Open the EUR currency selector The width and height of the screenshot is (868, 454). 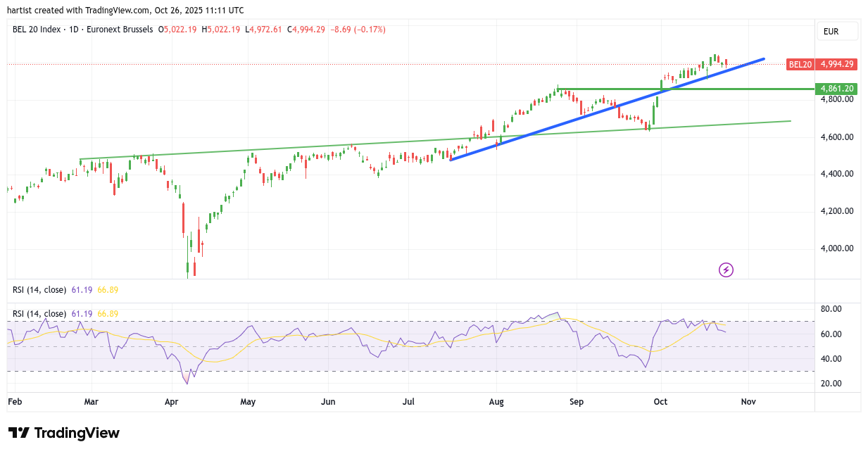pos(837,32)
